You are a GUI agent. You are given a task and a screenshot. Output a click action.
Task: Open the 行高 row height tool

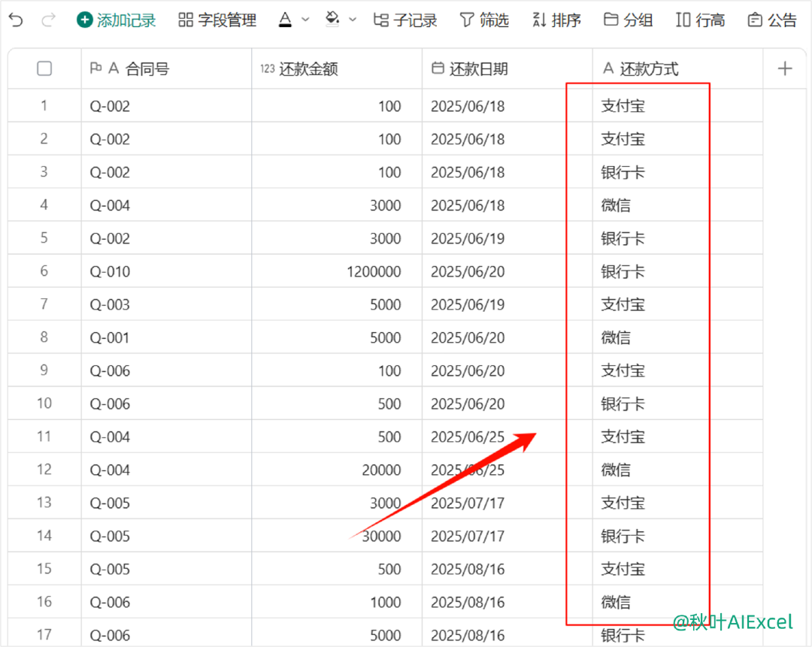coord(700,20)
